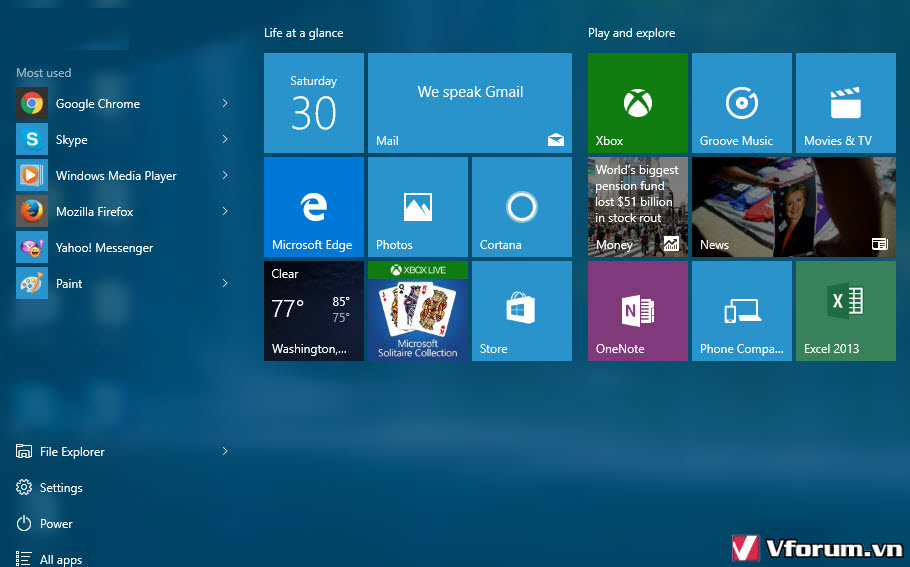Click the Play and explore group title
The image size is (910, 567).
click(631, 33)
